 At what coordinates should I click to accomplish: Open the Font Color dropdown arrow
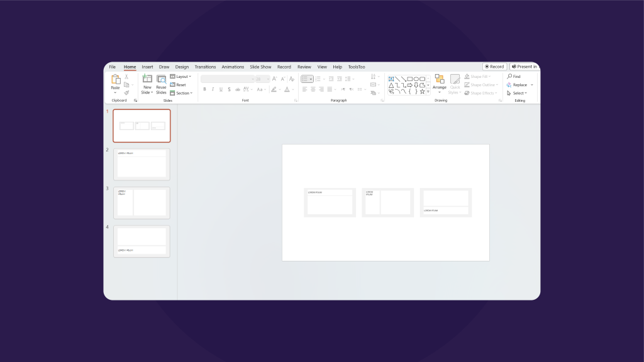coord(293,90)
